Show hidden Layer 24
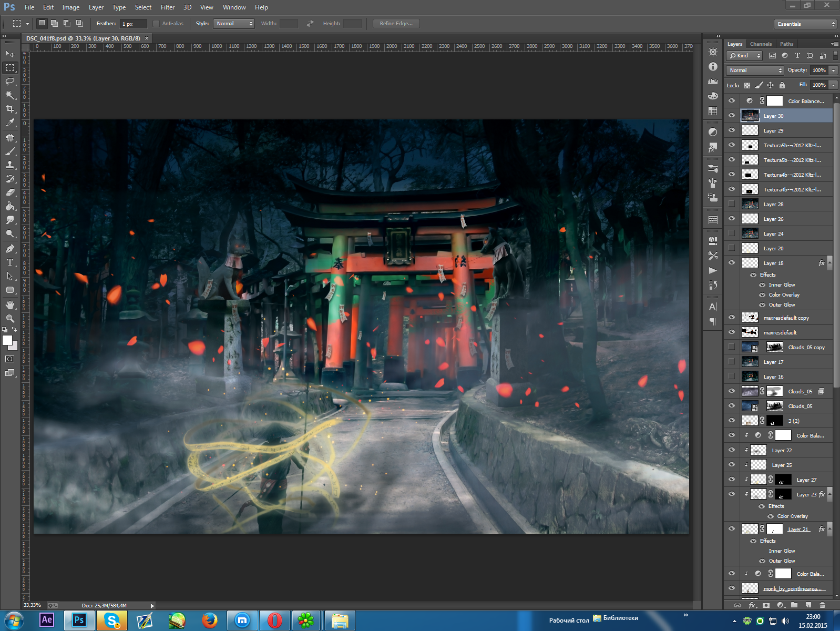Viewport: 840px width, 631px height. tap(732, 233)
